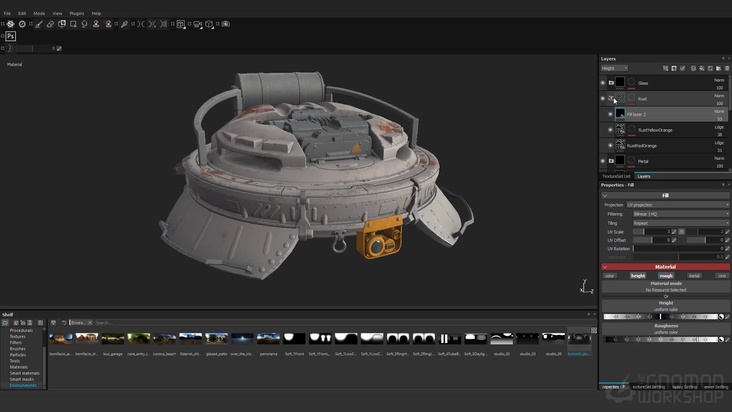Open the Tiling dropdown

click(681, 223)
